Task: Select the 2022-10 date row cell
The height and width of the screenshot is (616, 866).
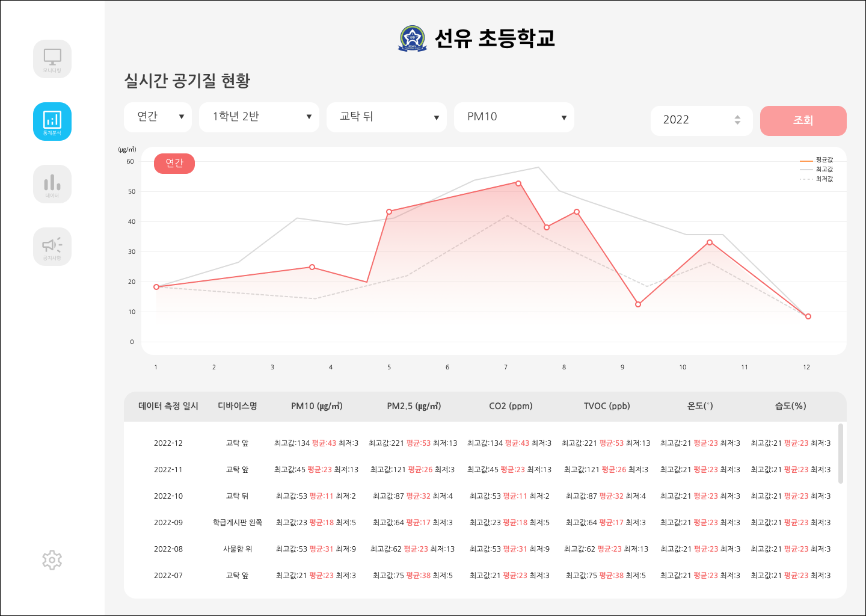Action: pos(168,496)
